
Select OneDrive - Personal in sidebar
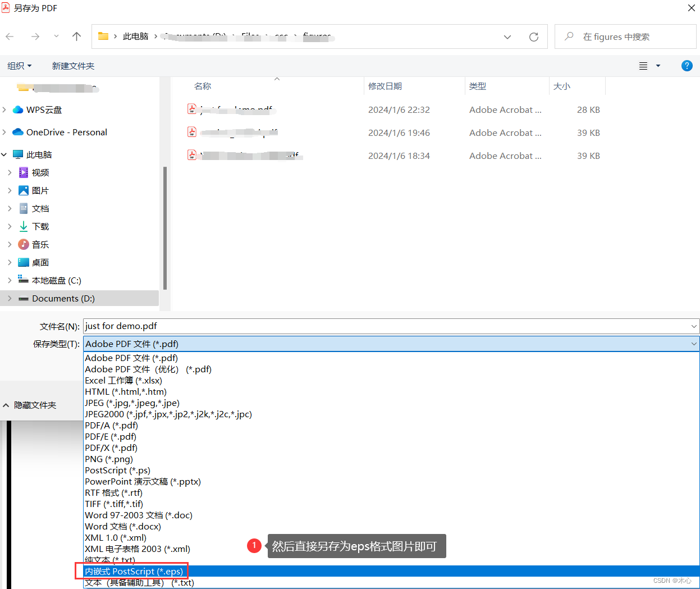point(67,133)
